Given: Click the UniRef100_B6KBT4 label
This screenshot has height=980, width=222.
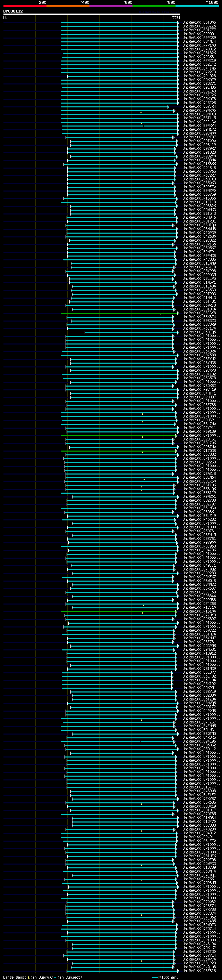Looking at the screenshot, I should pyautogui.click(x=199, y=317).
